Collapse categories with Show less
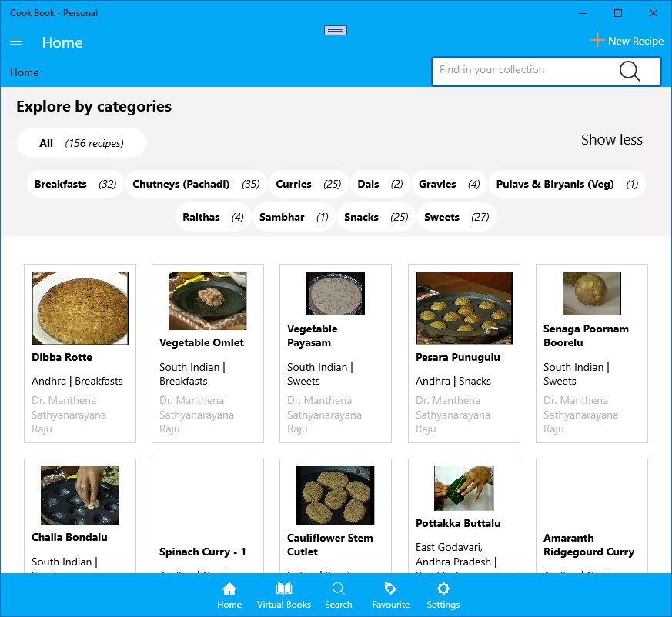 point(611,140)
